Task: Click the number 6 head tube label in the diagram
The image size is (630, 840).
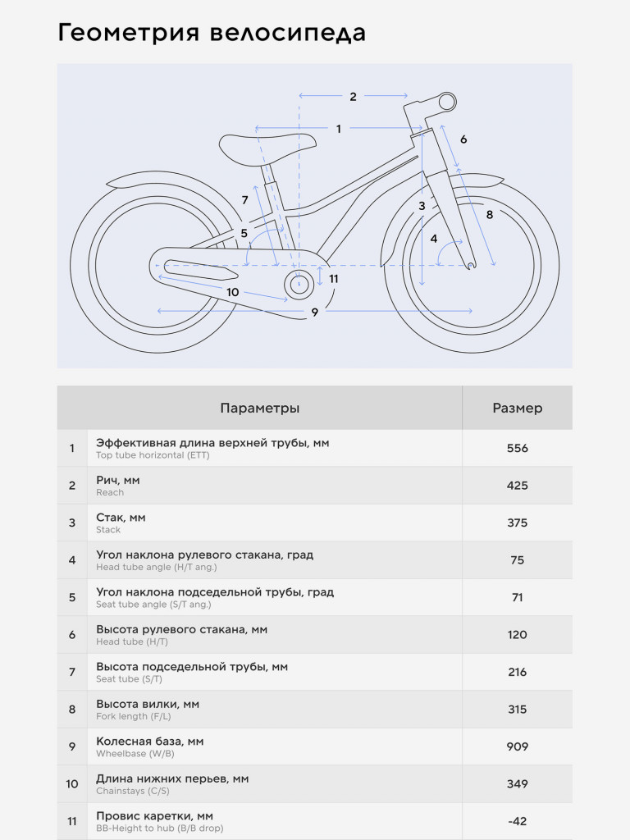Action: [463, 139]
